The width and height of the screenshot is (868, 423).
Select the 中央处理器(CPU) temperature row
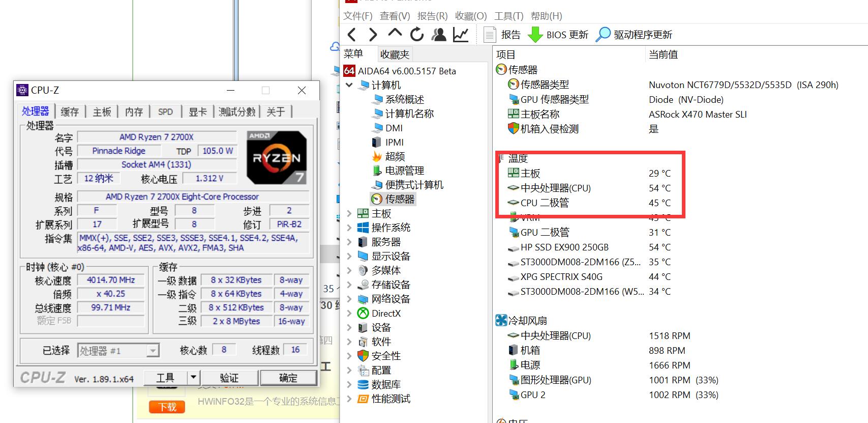click(590, 188)
